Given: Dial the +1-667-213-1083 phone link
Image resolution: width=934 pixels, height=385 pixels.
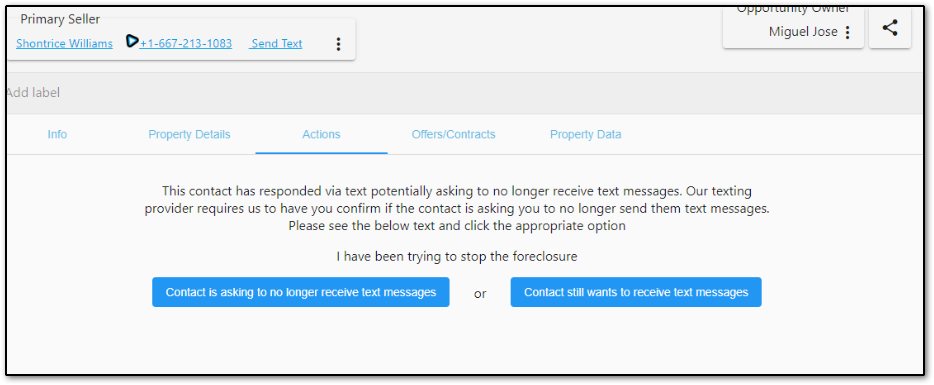Looking at the screenshot, I should pos(186,44).
